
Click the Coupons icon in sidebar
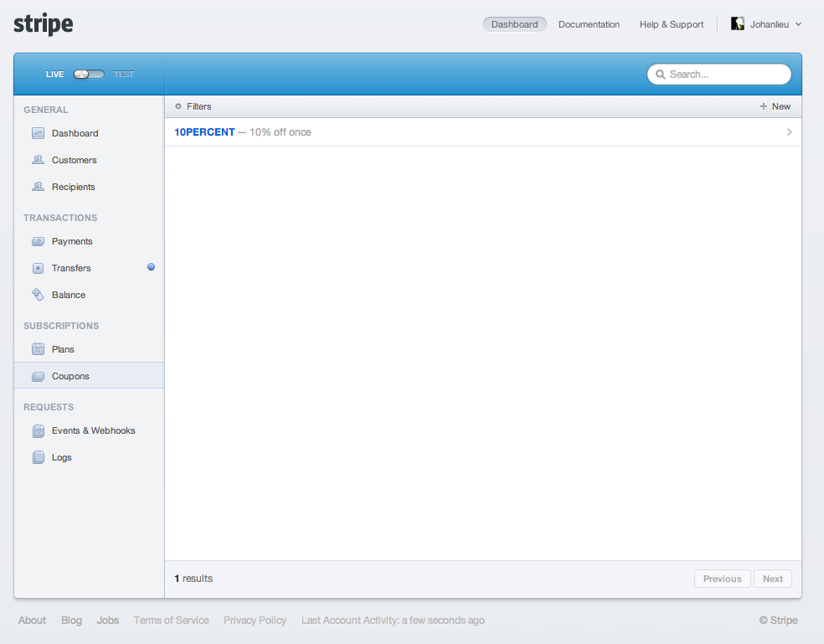coord(38,376)
